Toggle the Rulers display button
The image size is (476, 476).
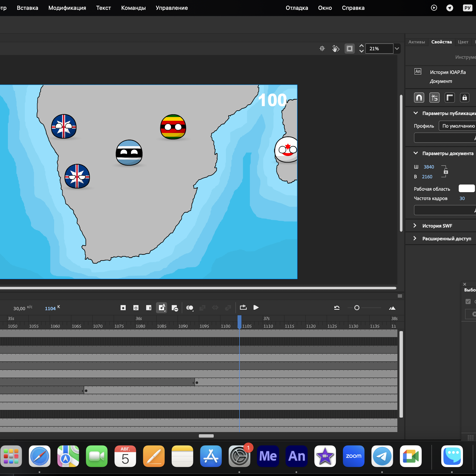[450, 98]
